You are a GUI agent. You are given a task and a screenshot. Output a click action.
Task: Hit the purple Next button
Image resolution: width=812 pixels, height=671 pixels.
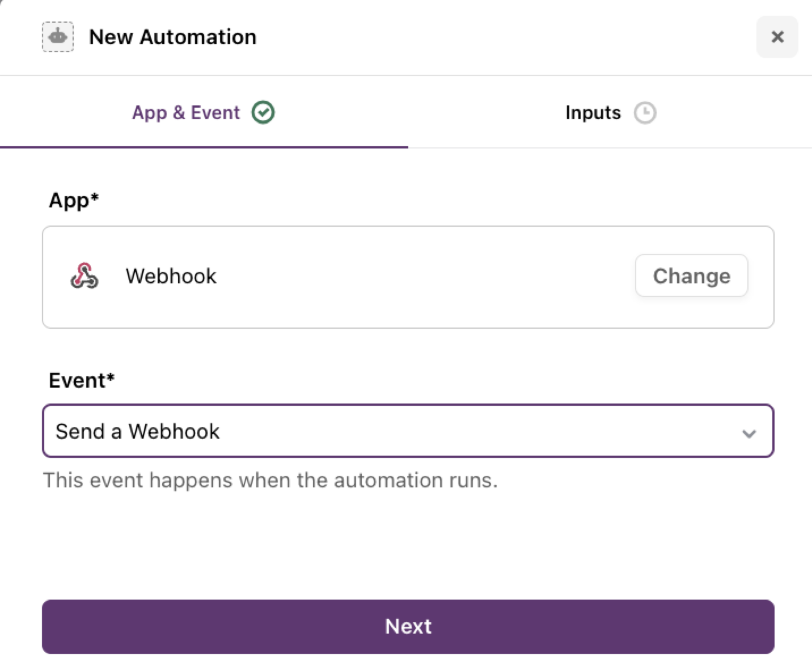click(408, 626)
